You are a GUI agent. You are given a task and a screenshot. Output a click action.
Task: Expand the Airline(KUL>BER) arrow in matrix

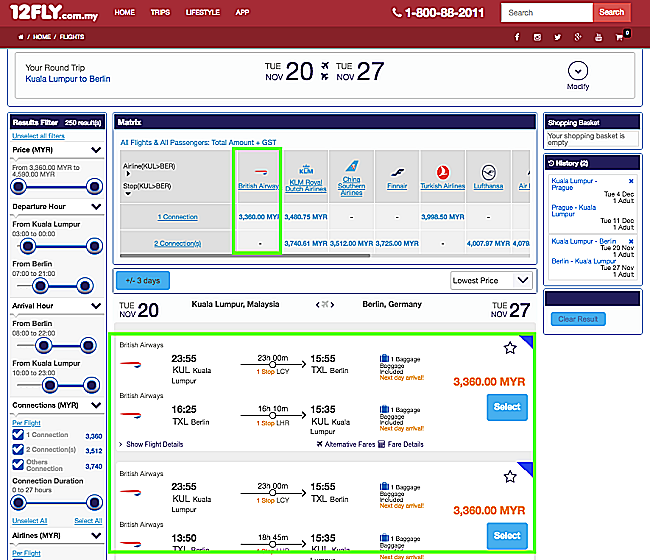point(128,174)
